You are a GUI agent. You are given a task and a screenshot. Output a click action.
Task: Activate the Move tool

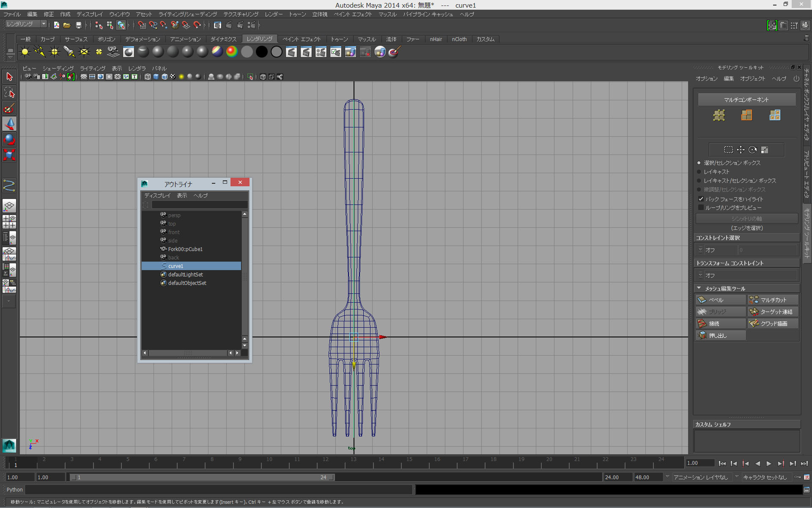(9, 124)
